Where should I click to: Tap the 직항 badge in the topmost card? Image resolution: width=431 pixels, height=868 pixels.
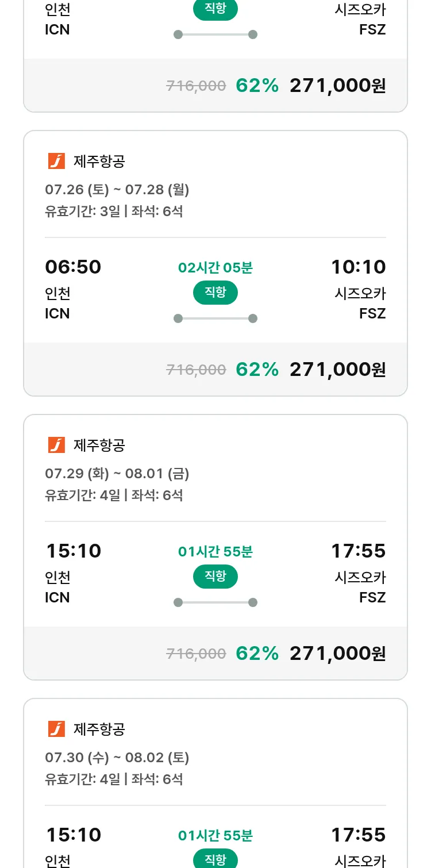pyautogui.click(x=215, y=10)
